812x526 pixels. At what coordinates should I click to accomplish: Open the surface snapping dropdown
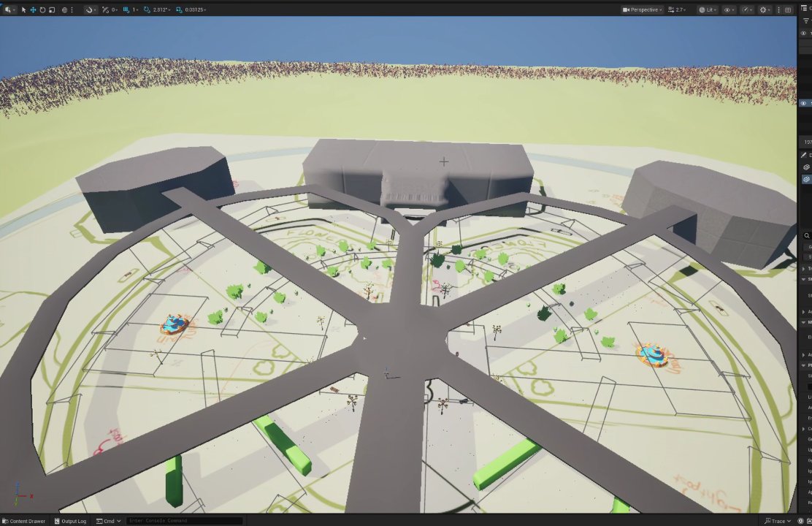click(91, 9)
